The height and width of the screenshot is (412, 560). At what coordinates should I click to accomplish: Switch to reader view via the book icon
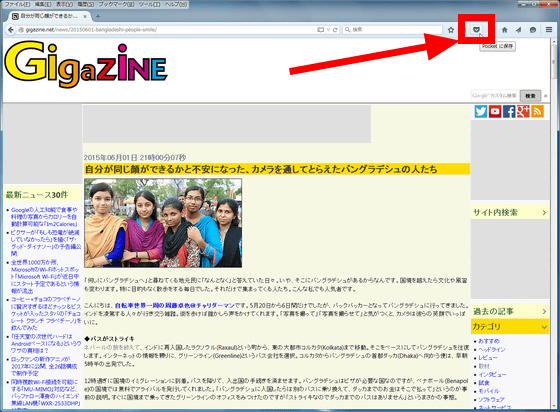(x=321, y=30)
